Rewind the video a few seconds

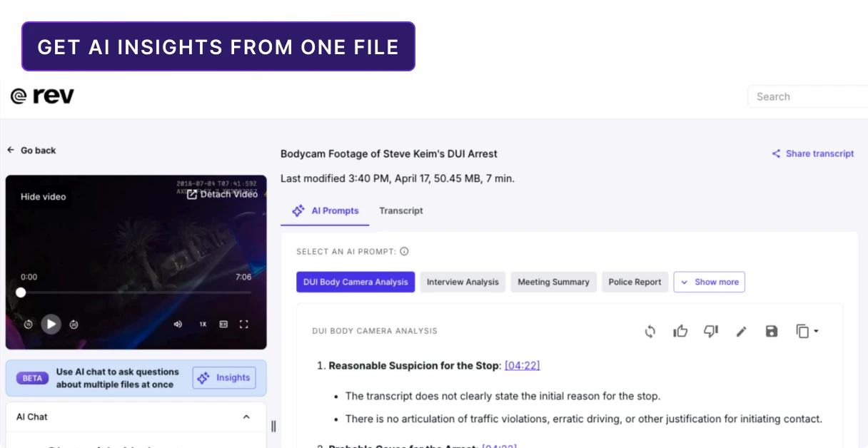point(28,324)
